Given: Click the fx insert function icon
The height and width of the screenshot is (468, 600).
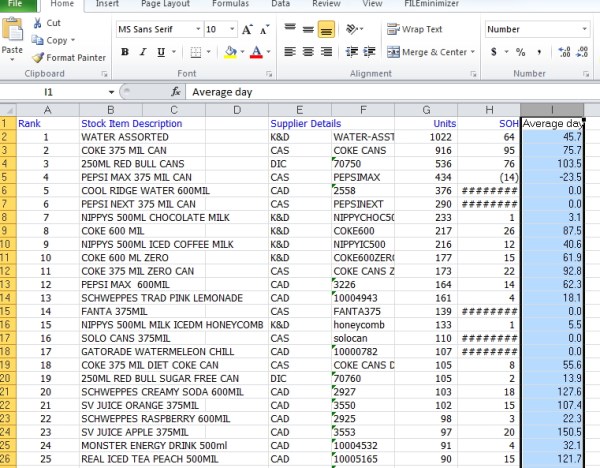Looking at the screenshot, I should 176,92.
